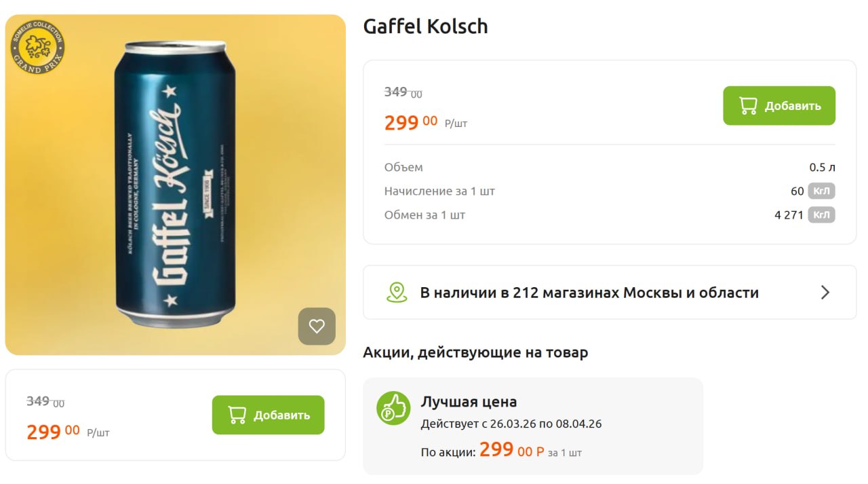Screen dimensions: 868x484
Task: Add the beer to favorites with the heart icon
Action: pos(317,327)
